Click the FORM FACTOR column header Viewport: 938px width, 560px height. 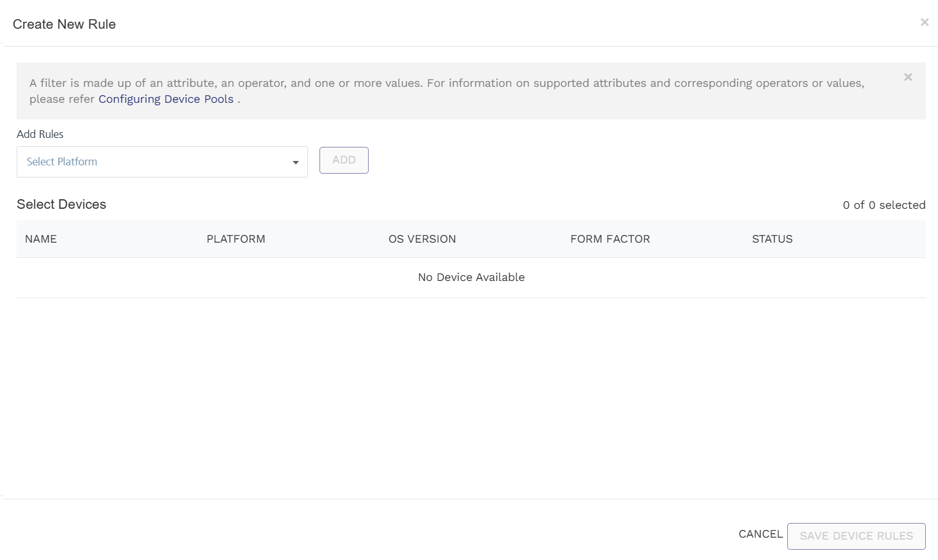coord(610,239)
